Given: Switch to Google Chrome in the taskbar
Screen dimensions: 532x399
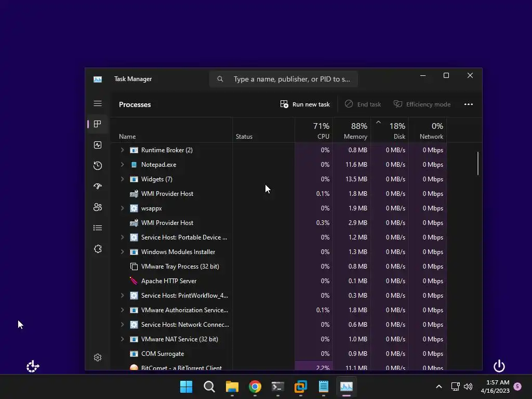Looking at the screenshot, I should pyautogui.click(x=255, y=387).
